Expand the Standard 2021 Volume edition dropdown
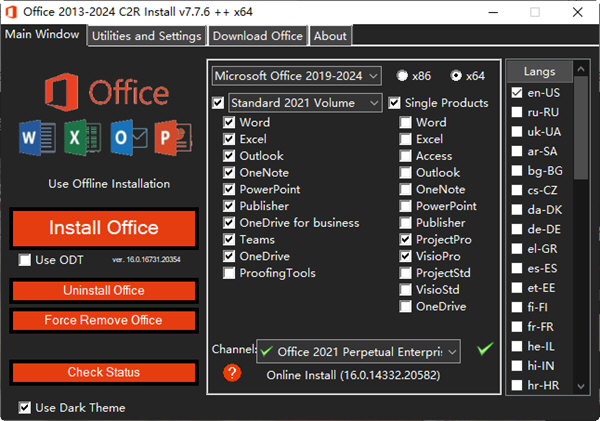This screenshot has height=421, width=600. click(305, 102)
